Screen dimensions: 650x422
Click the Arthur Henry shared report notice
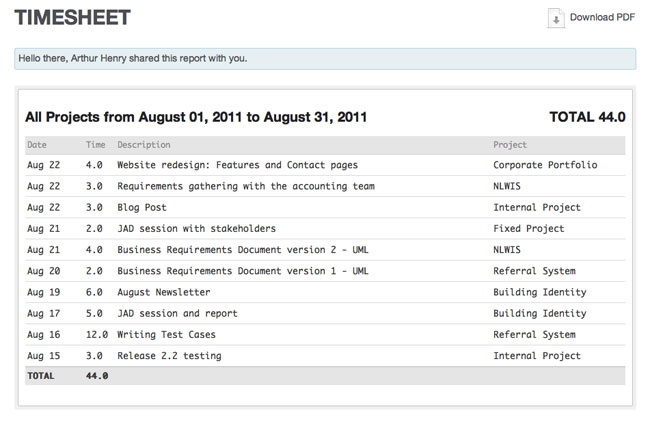[325, 58]
